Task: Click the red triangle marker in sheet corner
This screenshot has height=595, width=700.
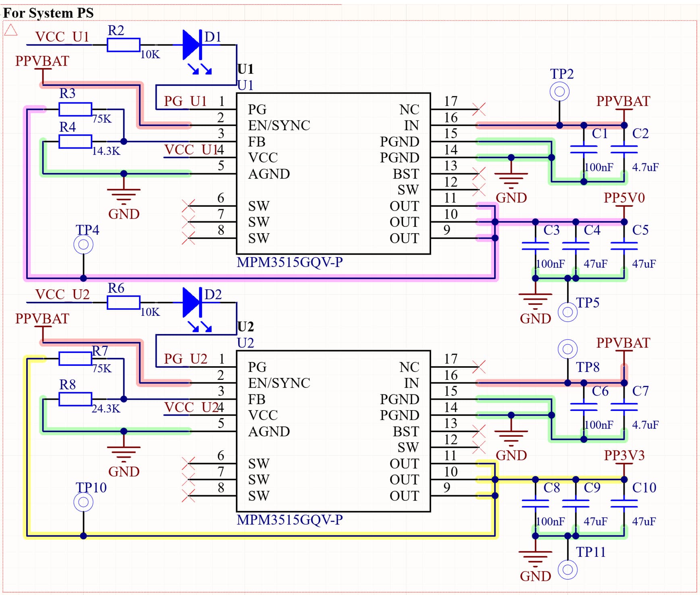Action: click(11, 30)
